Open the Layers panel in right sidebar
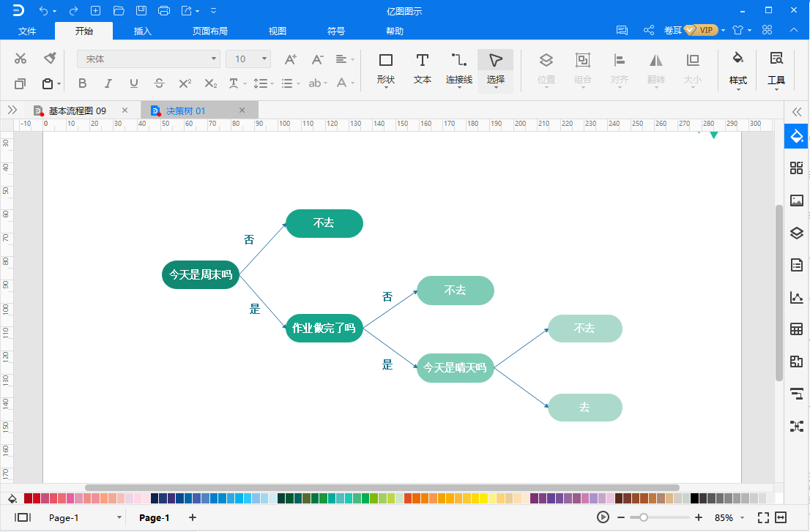The height and width of the screenshot is (532, 810). [x=797, y=233]
